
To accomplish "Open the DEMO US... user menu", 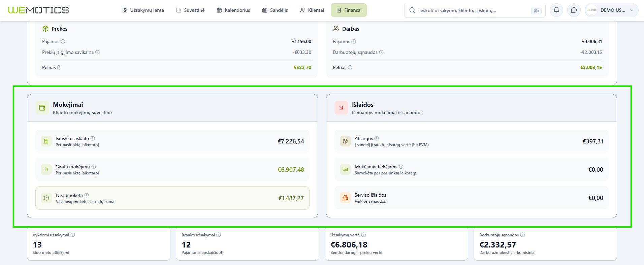I will 611,10.
